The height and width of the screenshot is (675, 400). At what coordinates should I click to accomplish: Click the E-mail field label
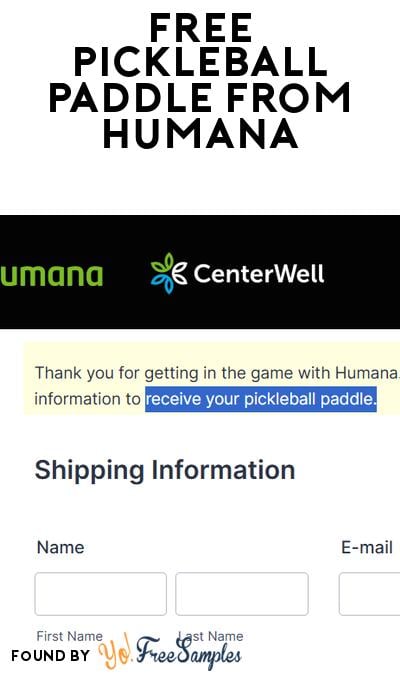367,548
